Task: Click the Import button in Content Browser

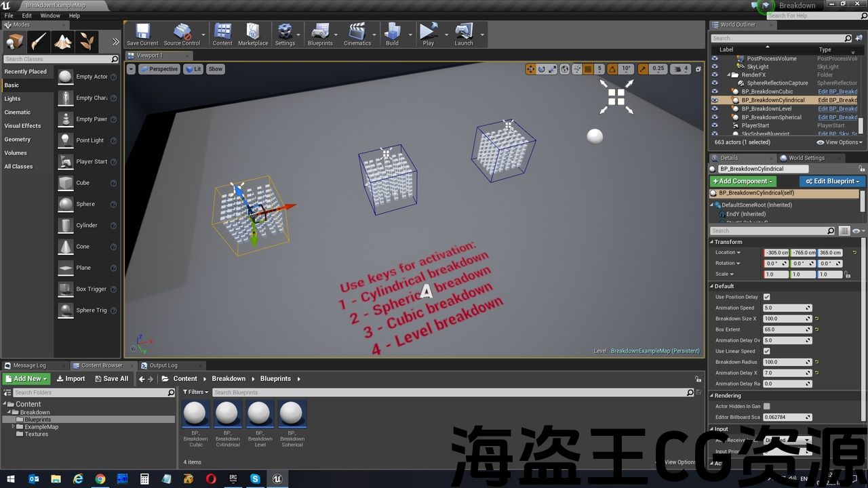Action: [x=71, y=379]
